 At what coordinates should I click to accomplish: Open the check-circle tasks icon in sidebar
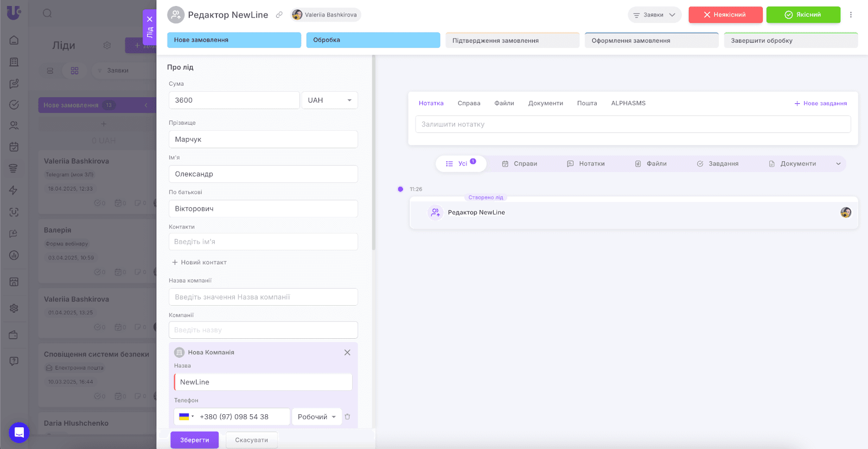[14, 104]
